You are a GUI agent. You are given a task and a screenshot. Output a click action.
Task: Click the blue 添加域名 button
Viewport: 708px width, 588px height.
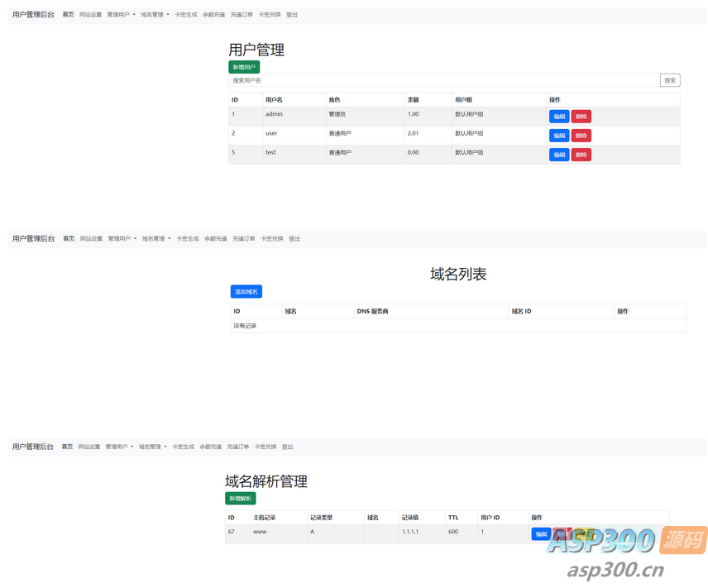(x=246, y=292)
